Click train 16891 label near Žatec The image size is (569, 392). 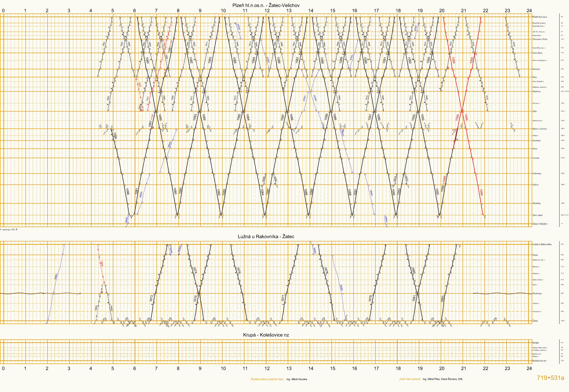pyautogui.click(x=96, y=308)
